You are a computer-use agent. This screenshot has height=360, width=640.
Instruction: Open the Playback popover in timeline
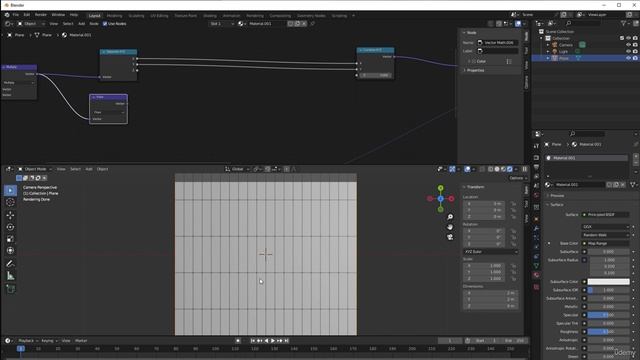[x=28, y=340]
